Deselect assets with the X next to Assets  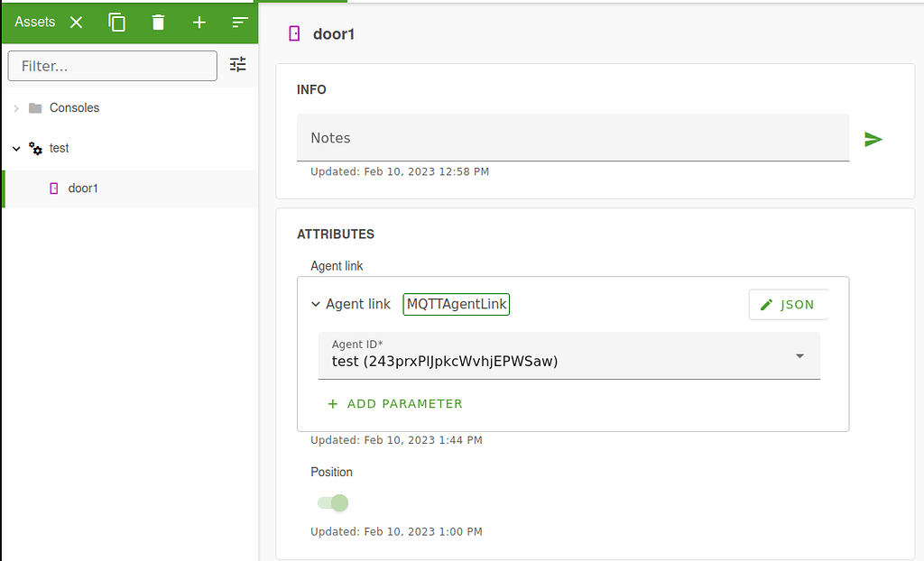(x=76, y=22)
